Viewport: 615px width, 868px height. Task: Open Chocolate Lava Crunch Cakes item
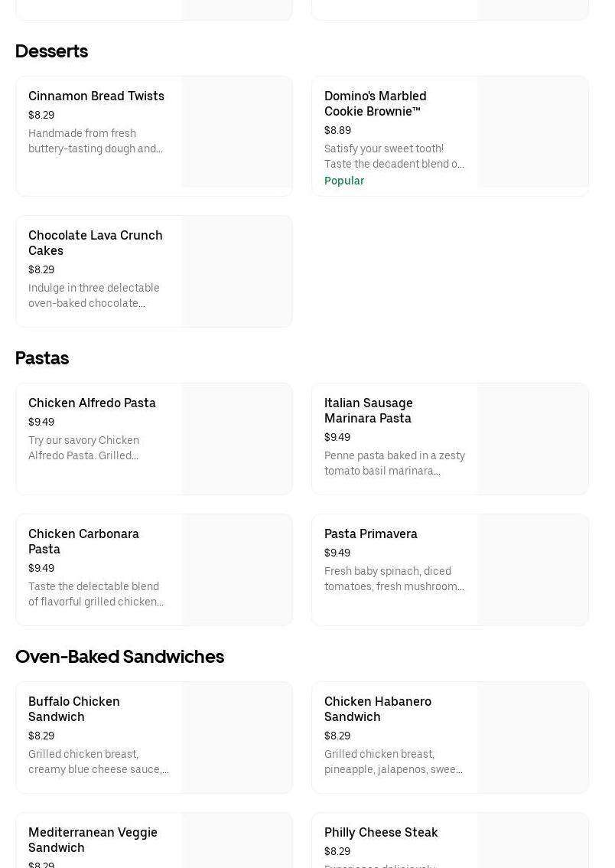[95, 243]
